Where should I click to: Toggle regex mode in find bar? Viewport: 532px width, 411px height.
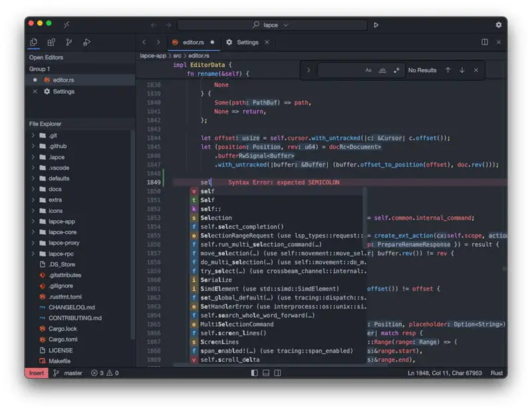[396, 70]
